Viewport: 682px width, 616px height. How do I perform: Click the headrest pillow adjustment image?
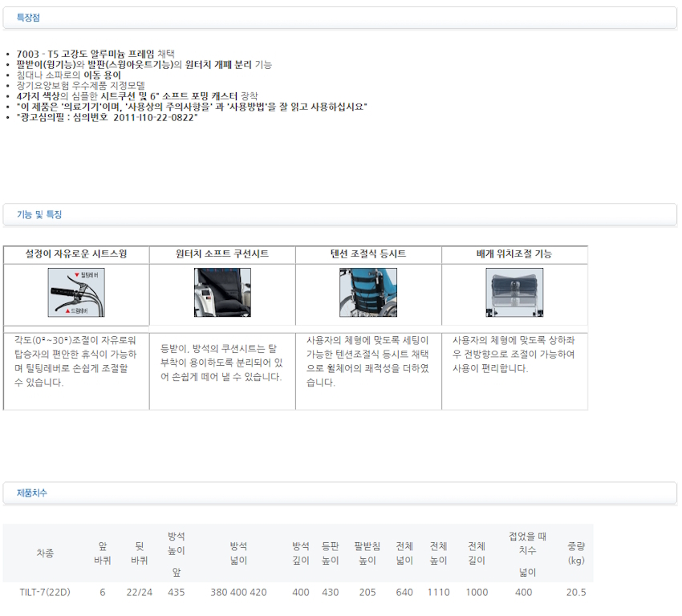(514, 293)
